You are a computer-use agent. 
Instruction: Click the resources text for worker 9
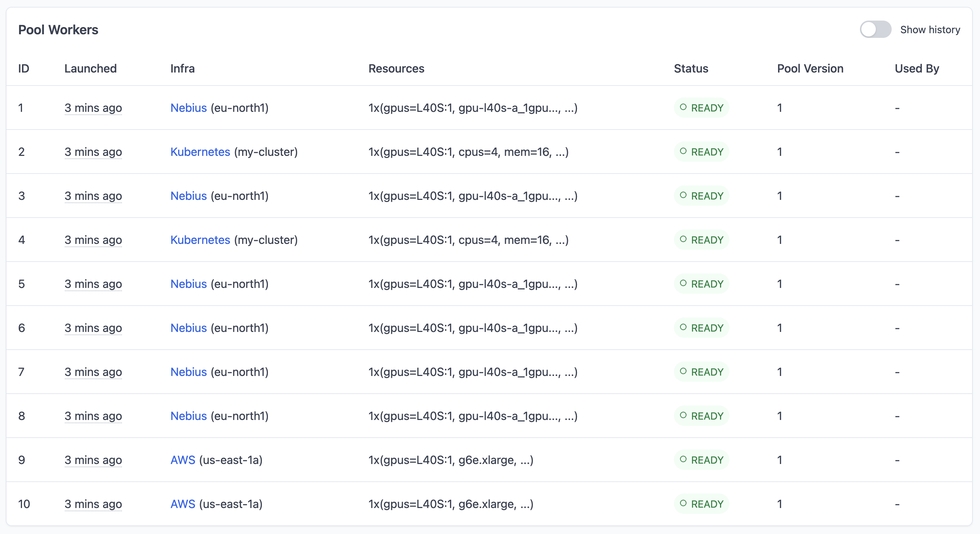450,460
